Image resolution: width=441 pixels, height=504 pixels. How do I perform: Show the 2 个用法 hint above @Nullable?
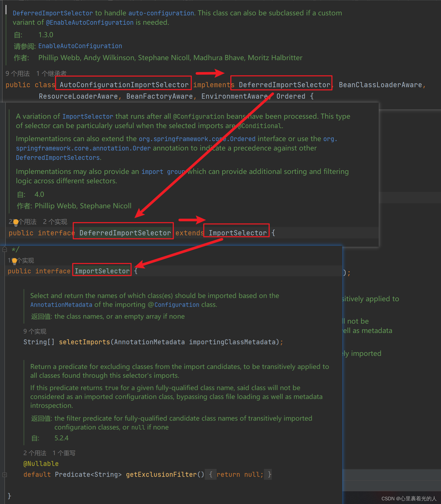[35, 453]
